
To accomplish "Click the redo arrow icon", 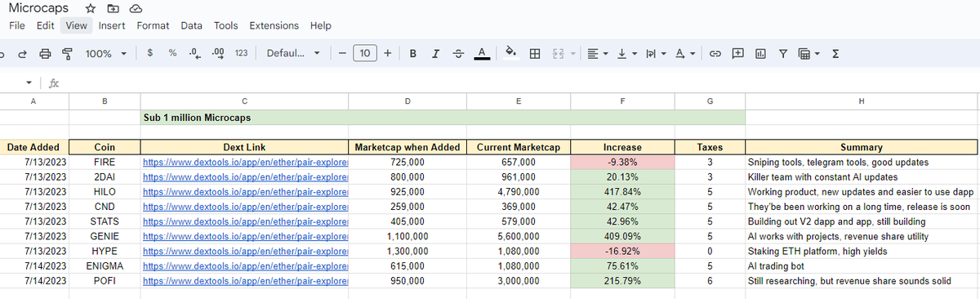I will click(x=22, y=53).
